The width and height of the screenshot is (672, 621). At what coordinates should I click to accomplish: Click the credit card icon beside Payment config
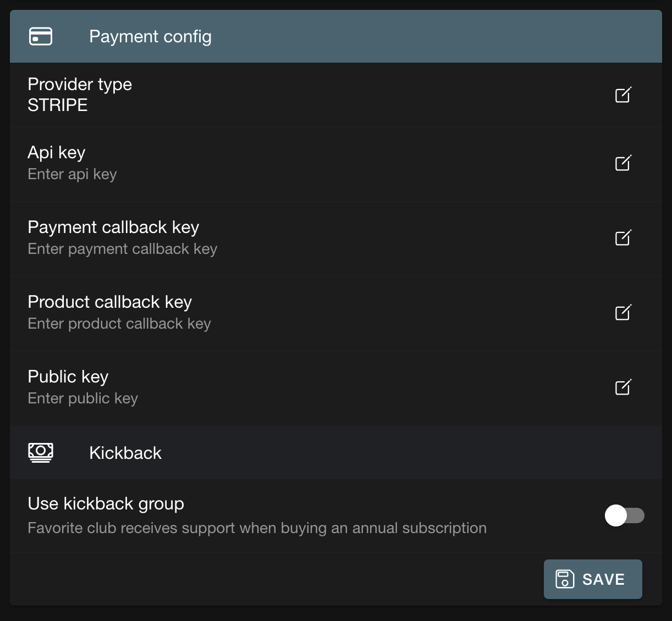pos(41,36)
